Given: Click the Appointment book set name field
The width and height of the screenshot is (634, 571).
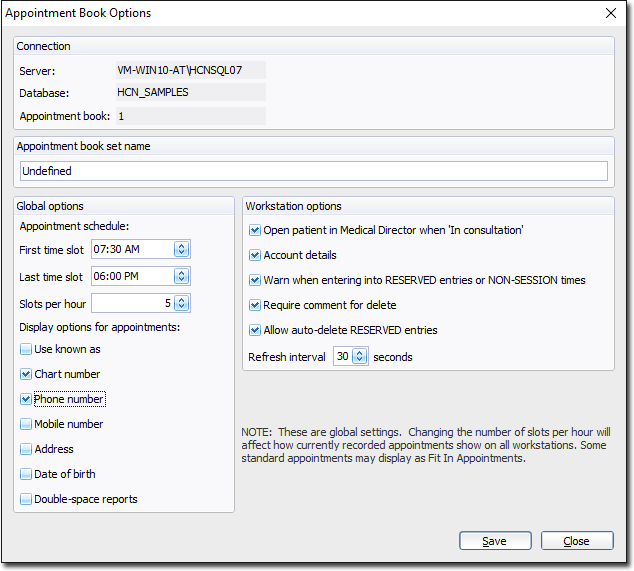Looking at the screenshot, I should pyautogui.click(x=313, y=171).
